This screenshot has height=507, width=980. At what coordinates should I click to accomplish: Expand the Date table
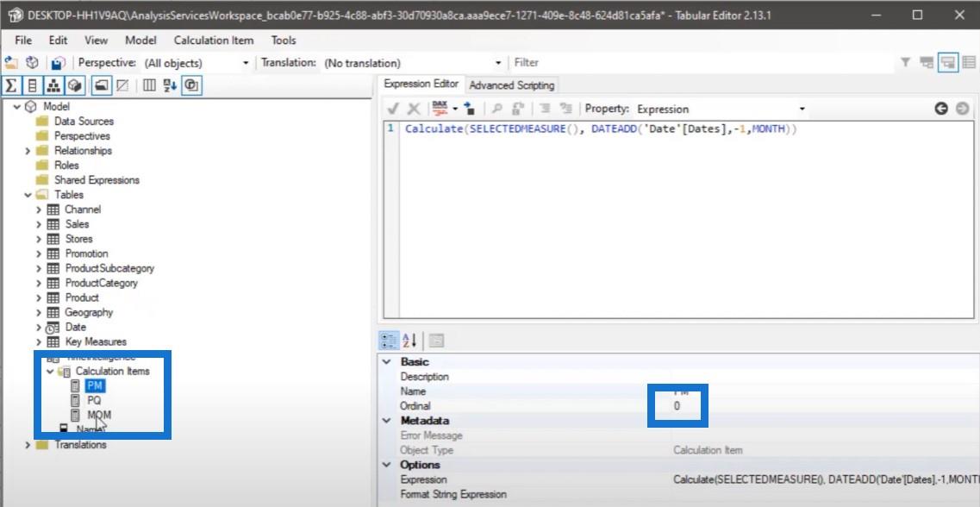(x=39, y=327)
